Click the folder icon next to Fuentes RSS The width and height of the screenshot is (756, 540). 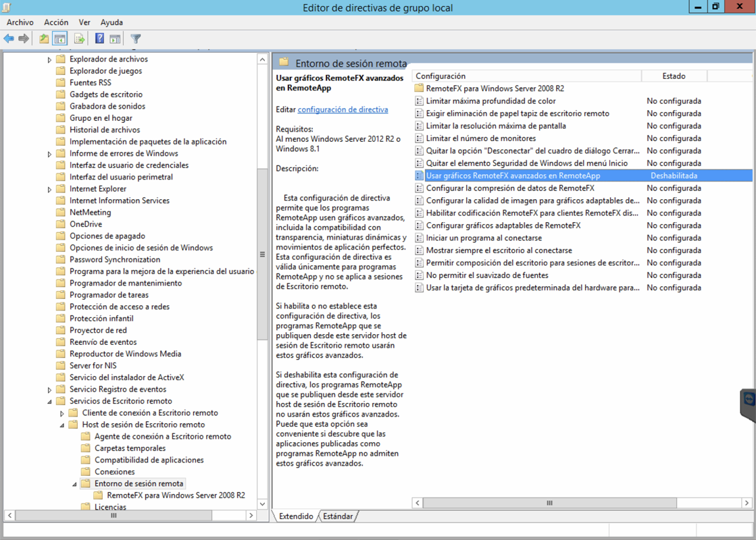pyautogui.click(x=61, y=82)
